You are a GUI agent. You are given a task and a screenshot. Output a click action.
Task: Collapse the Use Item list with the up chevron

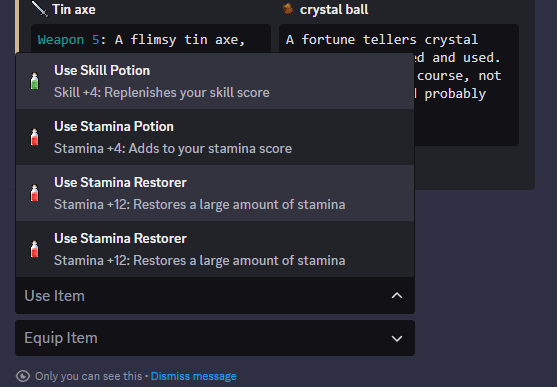[397, 296]
